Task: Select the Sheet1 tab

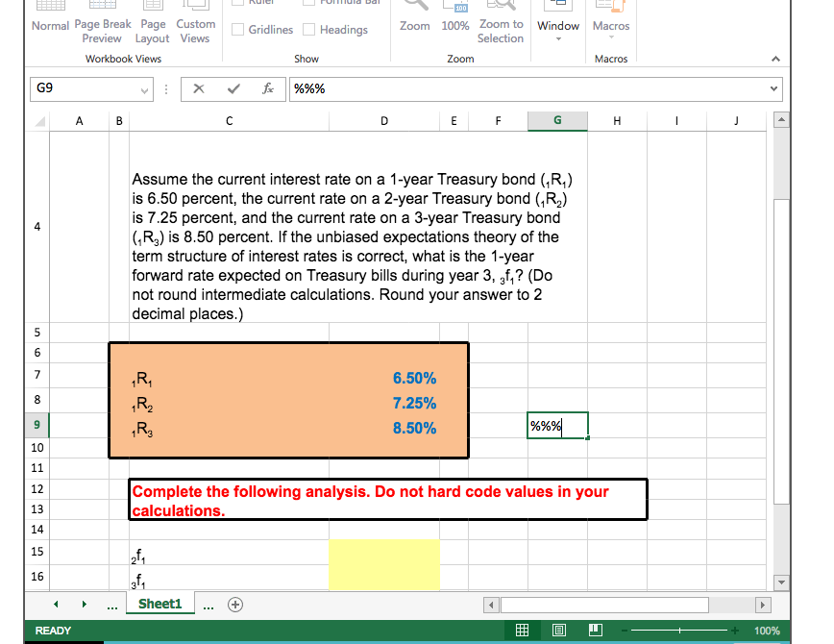Action: click(x=159, y=604)
